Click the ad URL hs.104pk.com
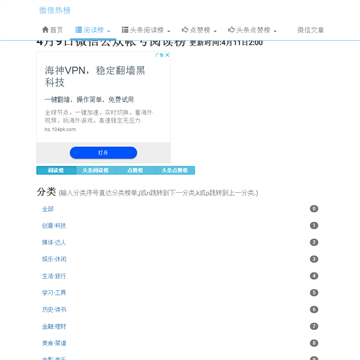360x360 pixels. click(60, 129)
